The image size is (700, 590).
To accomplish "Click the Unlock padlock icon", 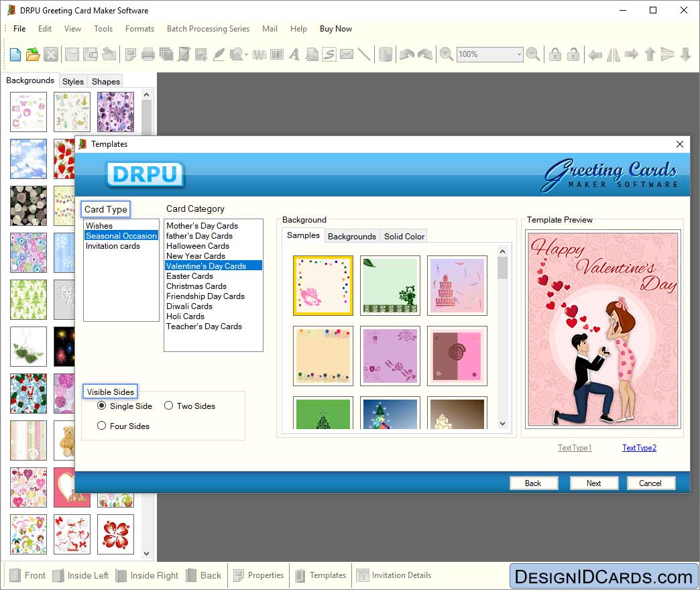I will [573, 54].
